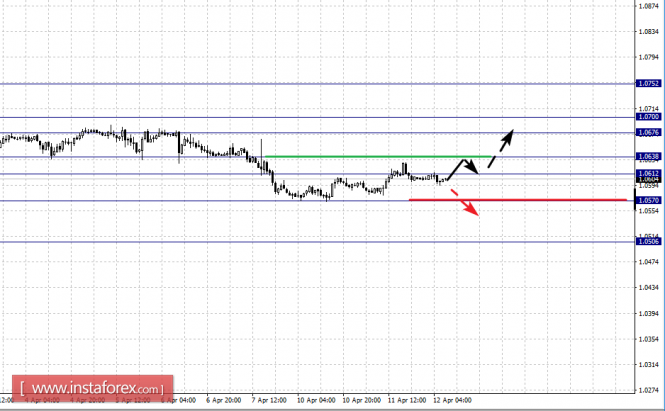
Task: Click the solid black zigzag arrow
Action: point(463,169)
